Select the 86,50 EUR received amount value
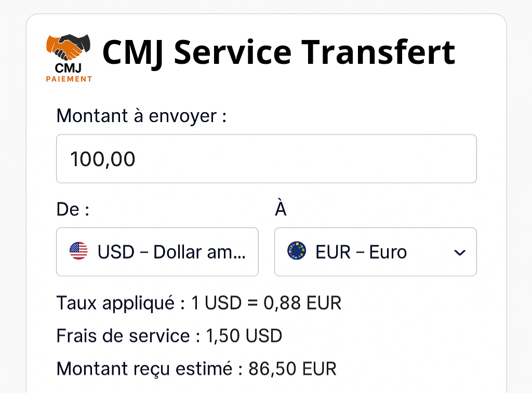Screen dimensions: 532x393 [x=292, y=369]
